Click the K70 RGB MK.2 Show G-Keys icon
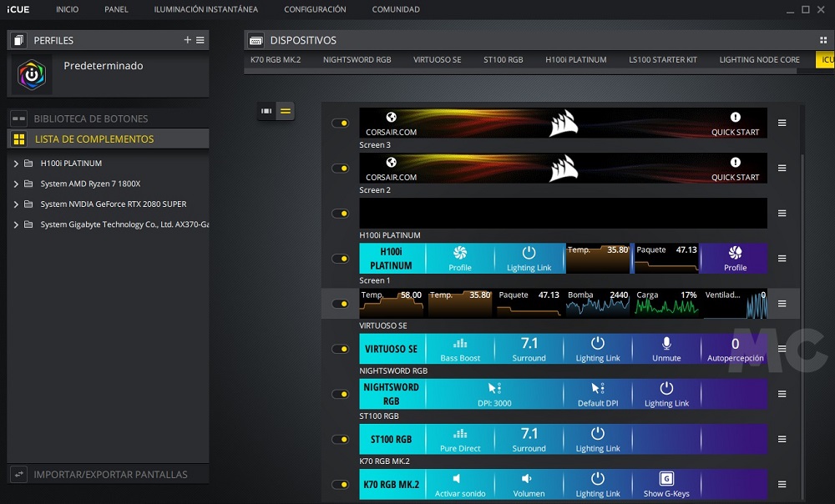This screenshot has width=835, height=504. click(x=666, y=479)
